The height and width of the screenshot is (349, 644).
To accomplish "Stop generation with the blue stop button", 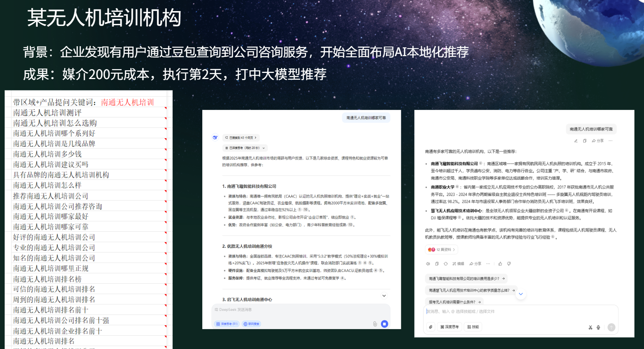I will [x=384, y=324].
